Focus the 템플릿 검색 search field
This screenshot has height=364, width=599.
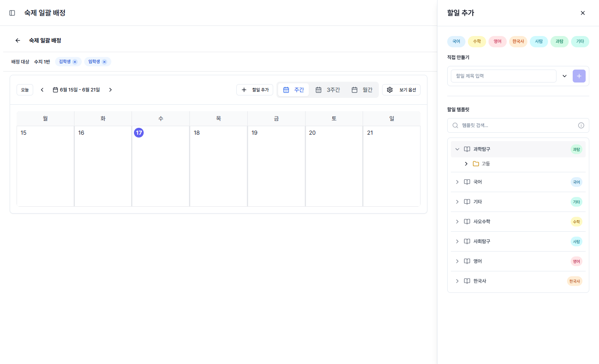518,125
